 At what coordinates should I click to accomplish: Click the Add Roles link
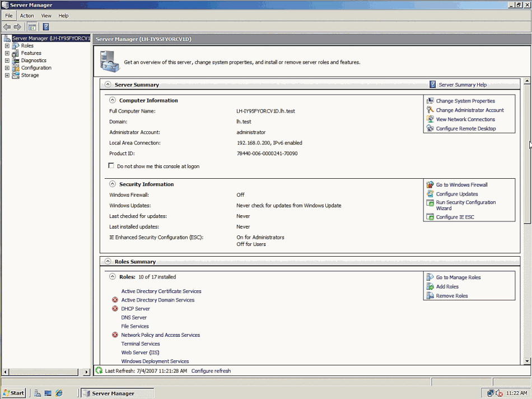click(447, 286)
